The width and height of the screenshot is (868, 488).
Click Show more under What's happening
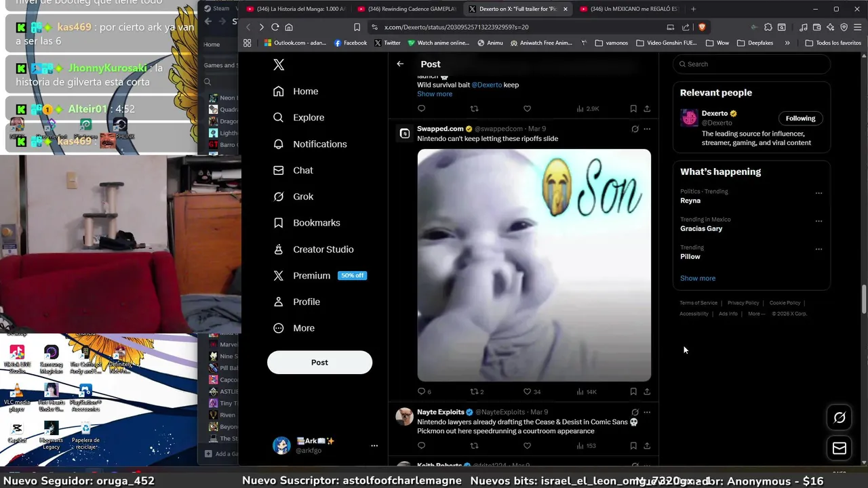(x=698, y=279)
